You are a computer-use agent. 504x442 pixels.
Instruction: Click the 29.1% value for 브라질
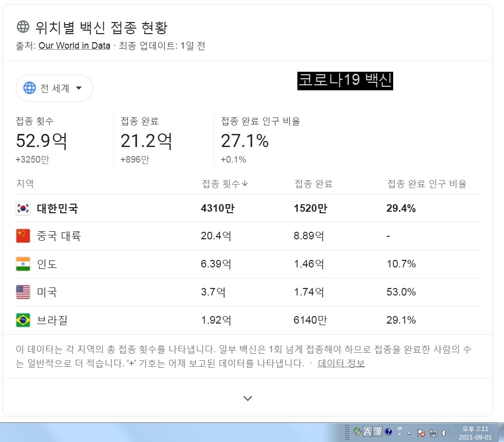401,320
